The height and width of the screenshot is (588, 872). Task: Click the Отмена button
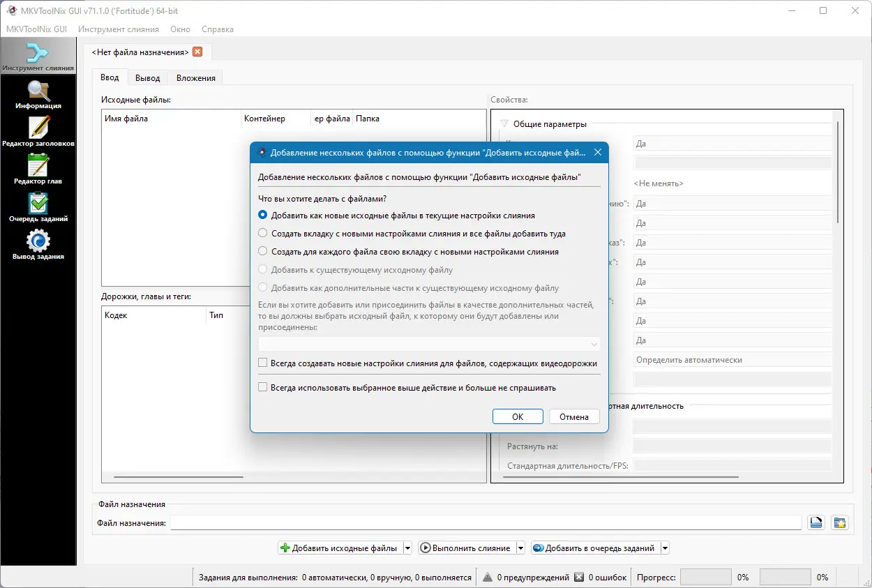(x=574, y=416)
